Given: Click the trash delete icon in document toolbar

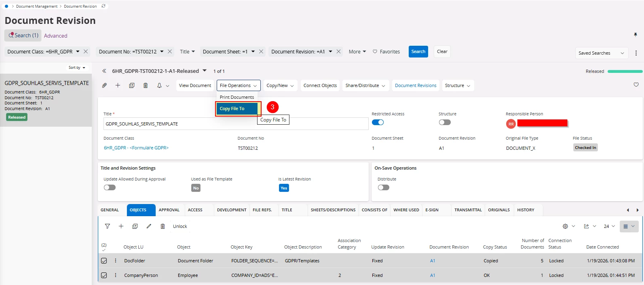Looking at the screenshot, I should coord(146,85).
